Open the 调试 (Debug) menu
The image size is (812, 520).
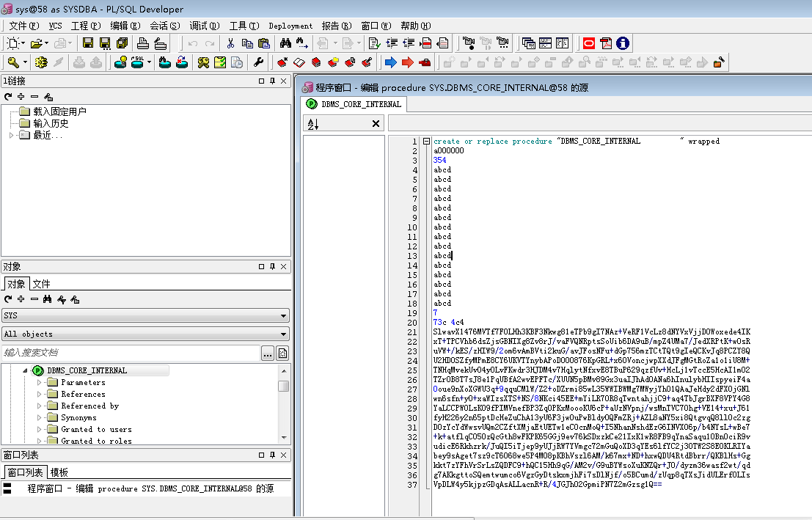(x=204, y=26)
